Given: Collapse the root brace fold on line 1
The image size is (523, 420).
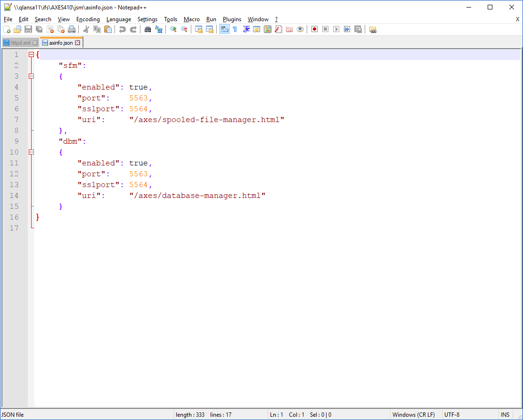Looking at the screenshot, I should pos(31,54).
